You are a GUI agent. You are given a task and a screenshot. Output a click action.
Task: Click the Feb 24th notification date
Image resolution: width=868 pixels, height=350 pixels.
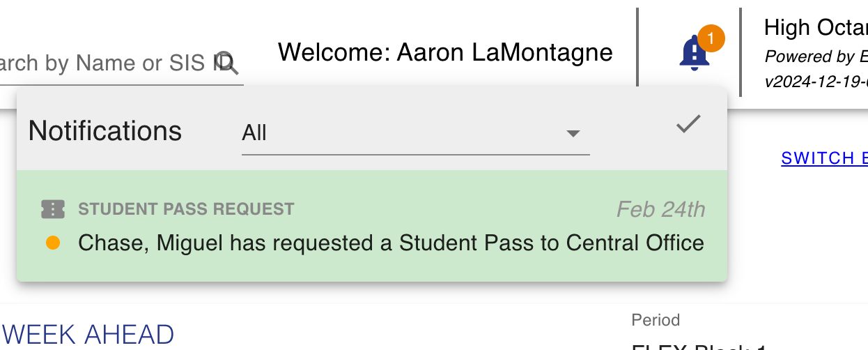point(660,209)
